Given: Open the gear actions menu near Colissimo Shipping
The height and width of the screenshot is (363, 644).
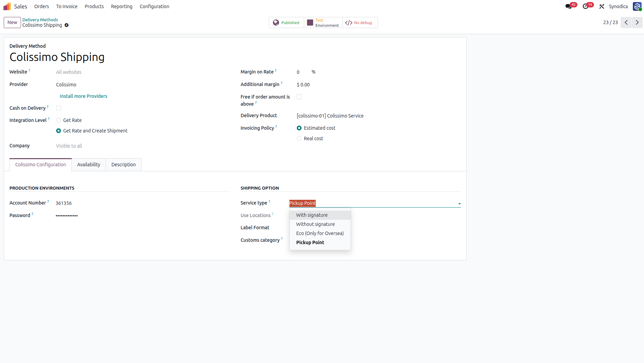Looking at the screenshot, I should click(67, 25).
